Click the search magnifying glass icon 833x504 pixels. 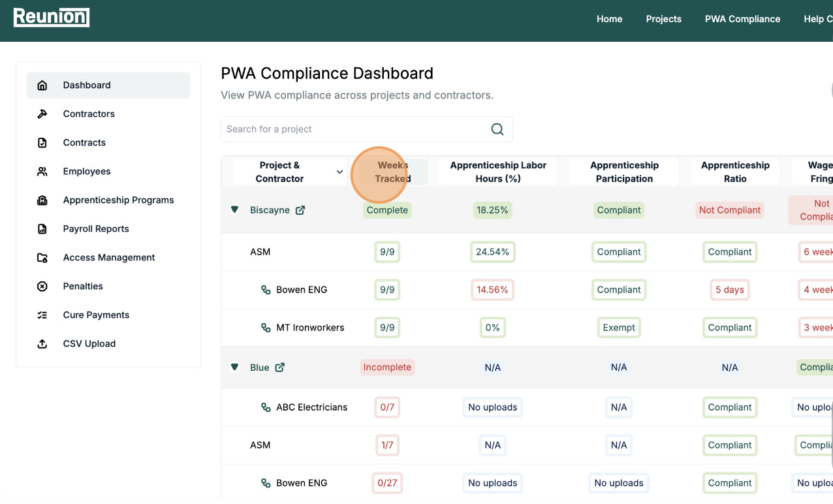point(497,129)
